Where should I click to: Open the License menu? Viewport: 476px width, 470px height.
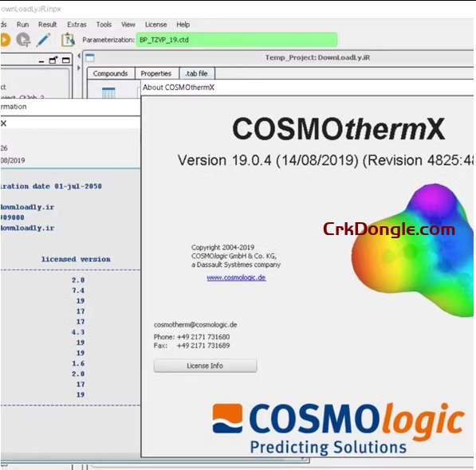[x=155, y=25]
